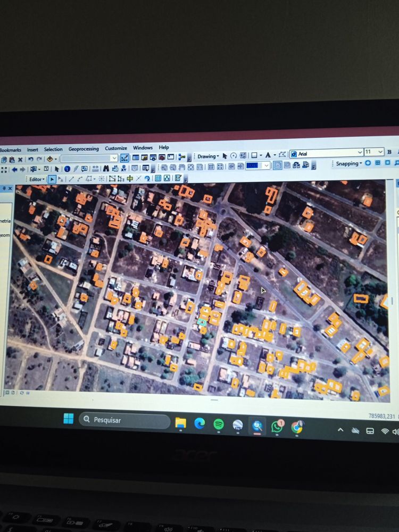Select the Edit Tool arrow

click(x=52, y=179)
